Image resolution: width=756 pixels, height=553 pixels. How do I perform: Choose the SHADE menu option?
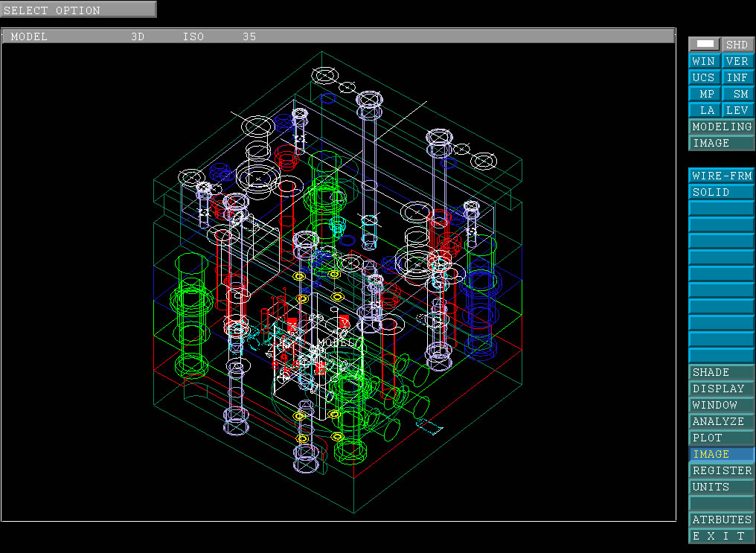(x=721, y=372)
